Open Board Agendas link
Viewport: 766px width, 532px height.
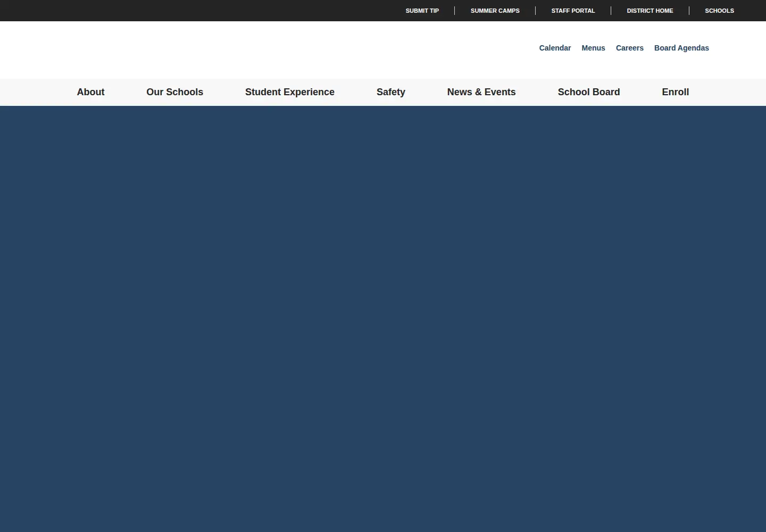click(x=681, y=48)
